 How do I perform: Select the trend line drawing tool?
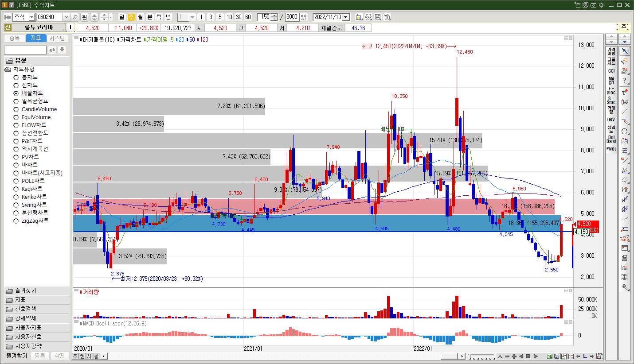[x=625, y=112]
